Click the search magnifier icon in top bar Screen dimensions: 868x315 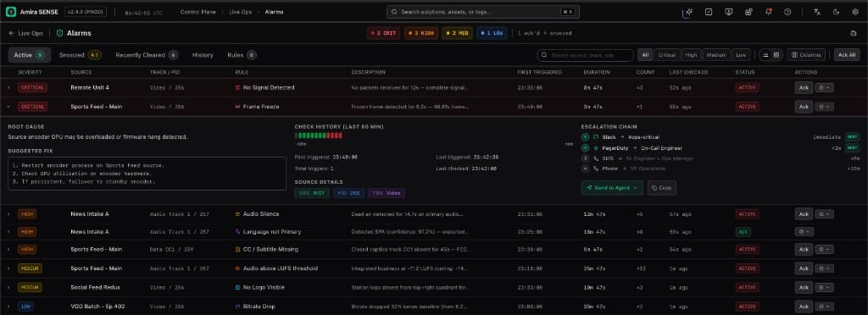394,12
